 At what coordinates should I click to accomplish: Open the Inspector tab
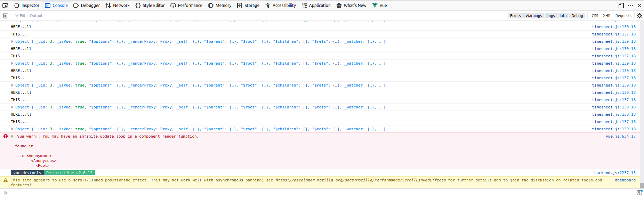[27, 6]
